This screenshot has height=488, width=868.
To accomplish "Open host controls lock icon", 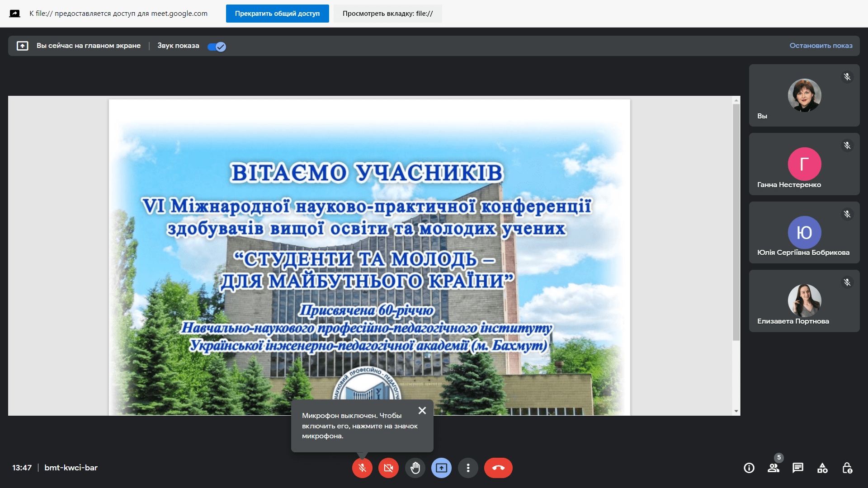I will tap(847, 468).
